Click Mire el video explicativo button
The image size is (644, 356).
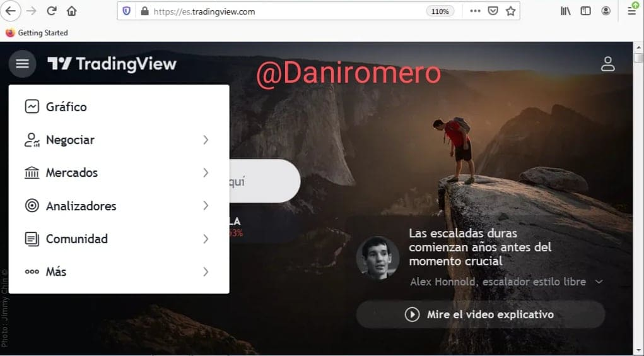[481, 314]
